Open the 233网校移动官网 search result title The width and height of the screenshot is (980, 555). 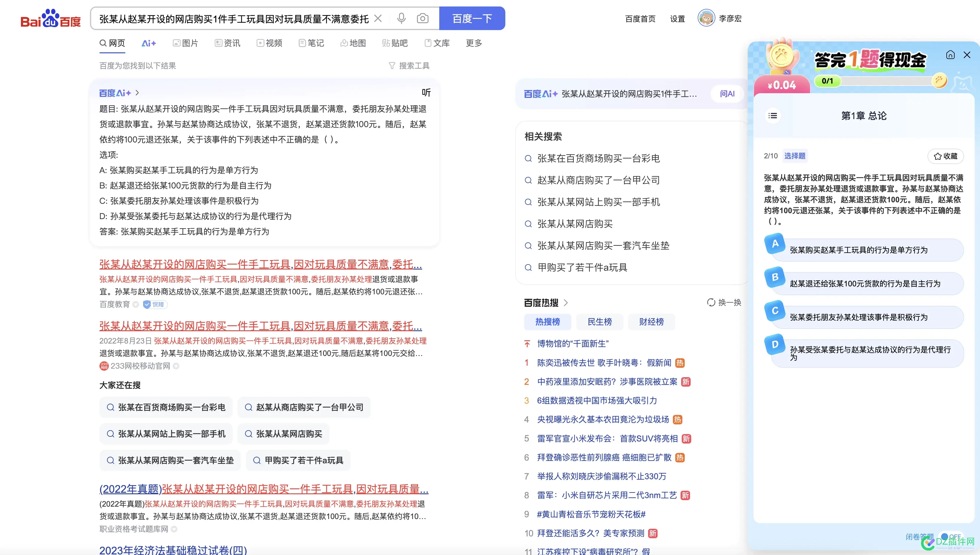pyautogui.click(x=260, y=326)
